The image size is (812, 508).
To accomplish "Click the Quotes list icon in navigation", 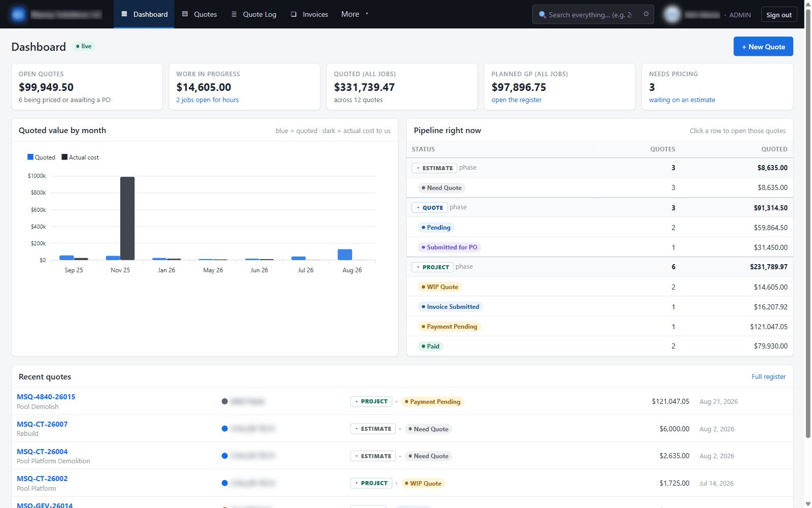I will coord(185,14).
